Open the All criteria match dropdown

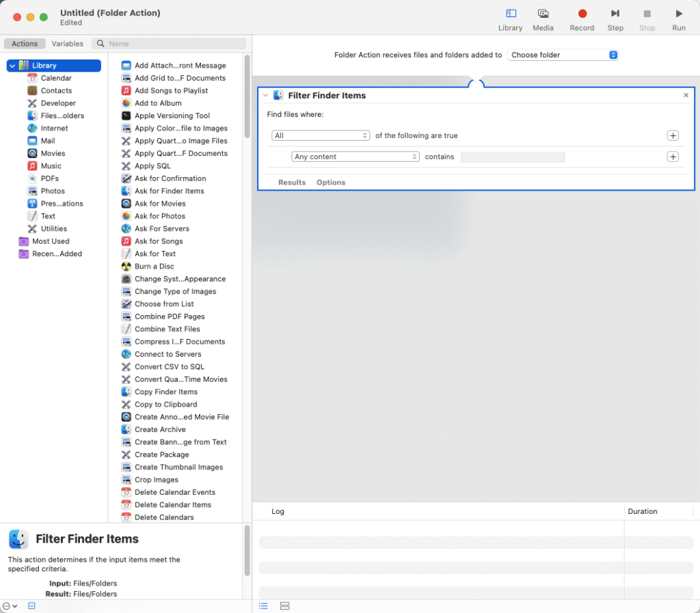tap(321, 135)
